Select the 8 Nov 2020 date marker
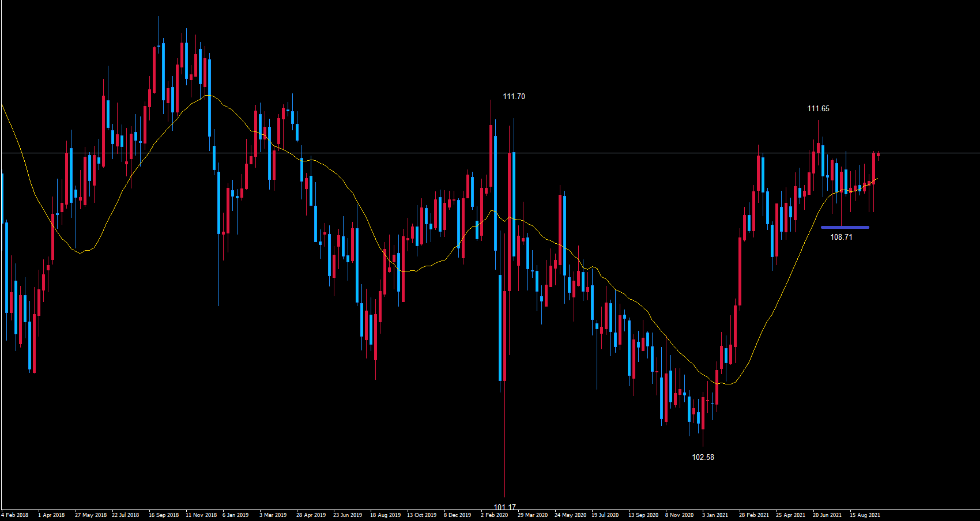Viewport: 980px width, 521px height. coord(679,515)
